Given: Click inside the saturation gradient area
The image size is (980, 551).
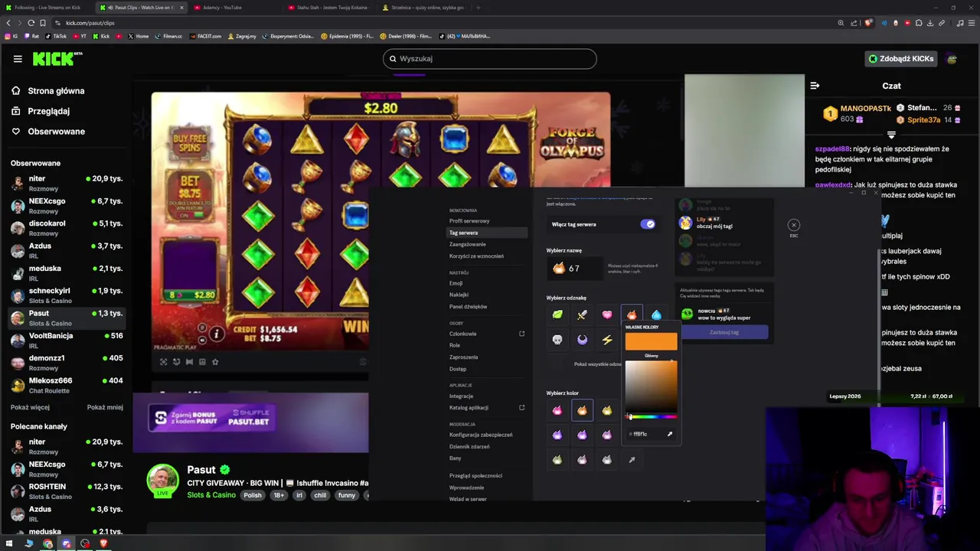Looking at the screenshot, I should click(652, 386).
